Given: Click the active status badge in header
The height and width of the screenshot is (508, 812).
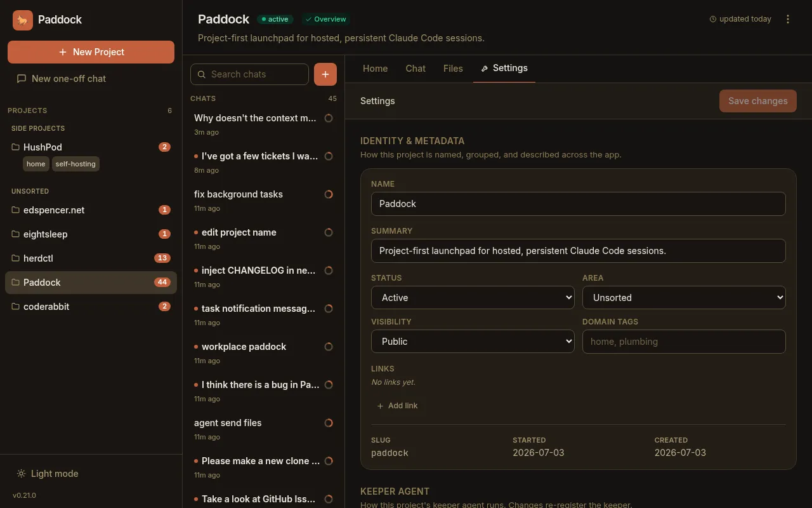Looking at the screenshot, I should [275, 19].
